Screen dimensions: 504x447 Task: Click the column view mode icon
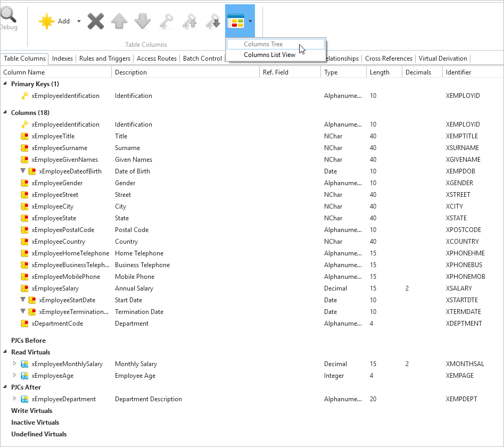(236, 21)
